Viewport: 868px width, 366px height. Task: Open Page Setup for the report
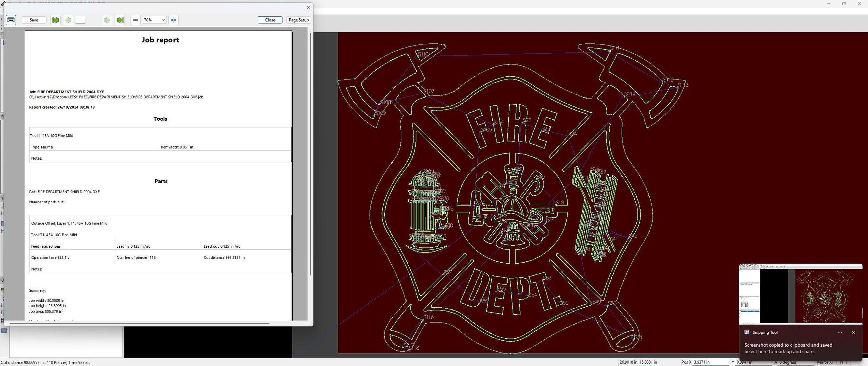[299, 20]
